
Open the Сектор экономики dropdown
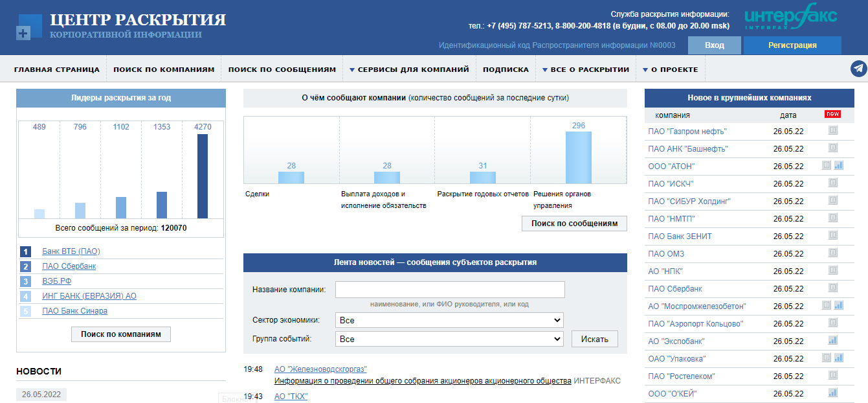click(449, 320)
